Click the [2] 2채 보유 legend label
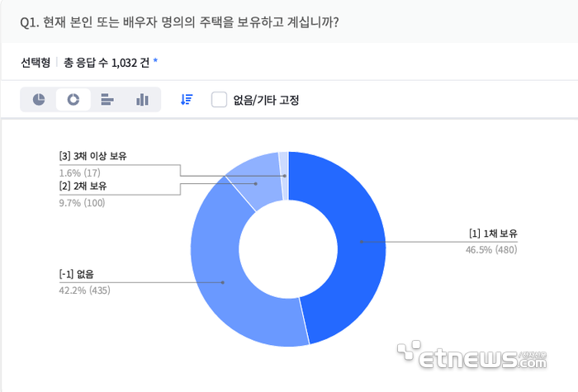 tap(83, 187)
